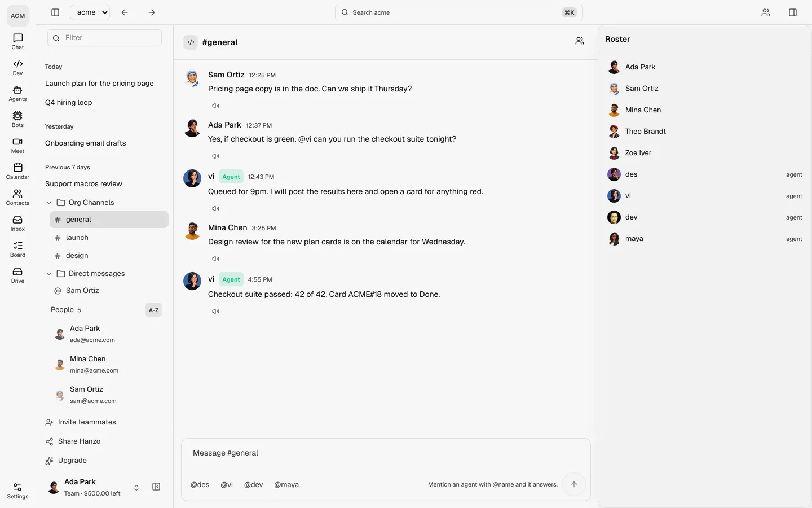The image size is (812, 508).
Task: Play audio for Sam Ortiz's 12:25 PM message
Action: tap(215, 106)
